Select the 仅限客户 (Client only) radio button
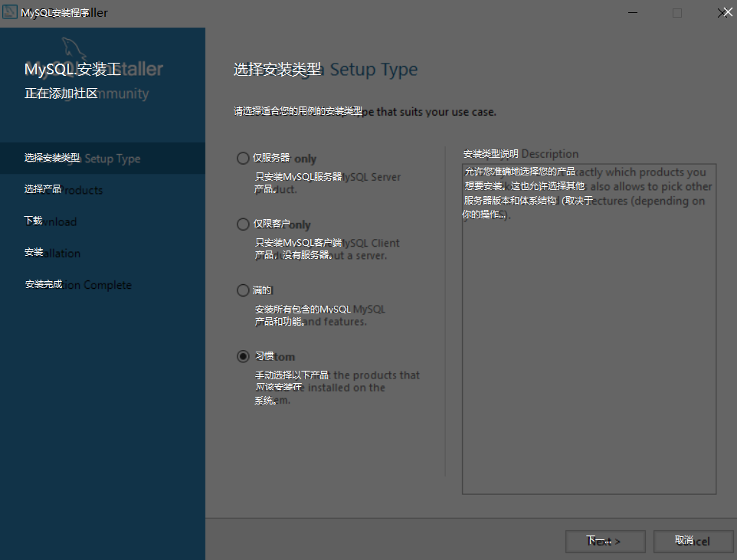Viewport: 737px width, 560px height. (x=243, y=224)
